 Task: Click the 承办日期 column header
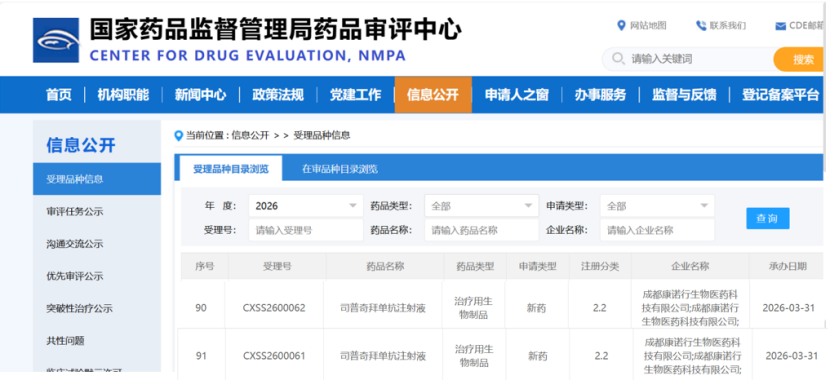[x=788, y=266]
